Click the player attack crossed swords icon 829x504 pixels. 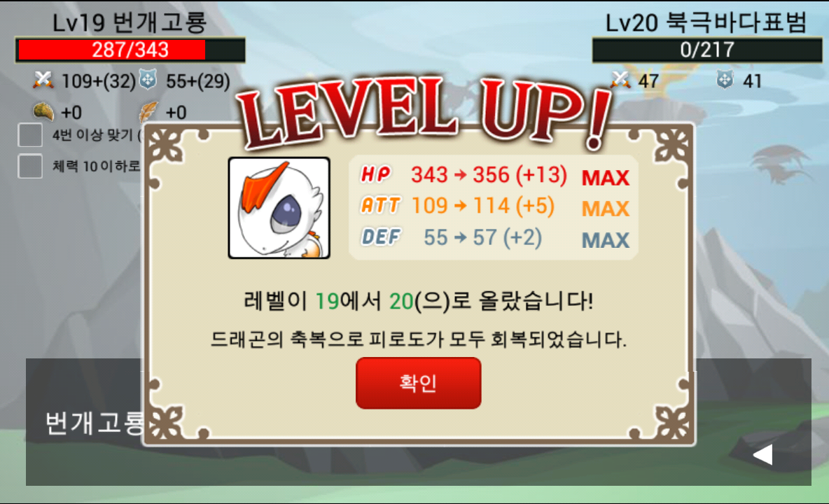43,80
